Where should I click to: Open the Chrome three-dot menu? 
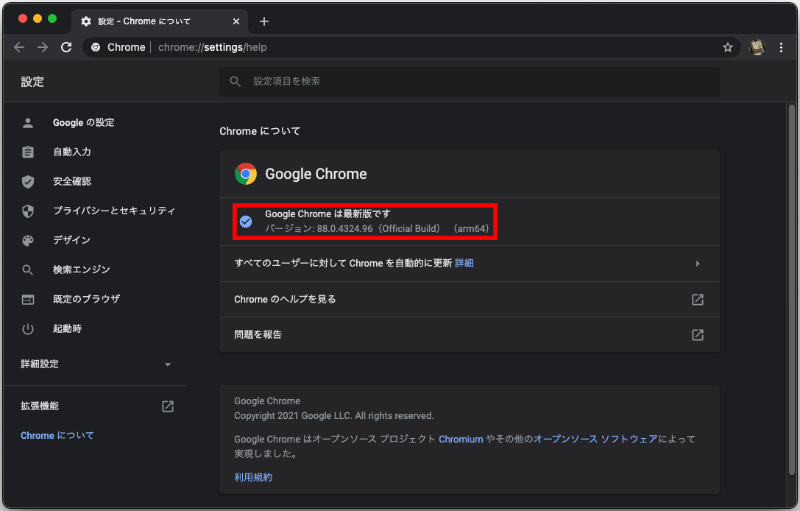(x=780, y=47)
